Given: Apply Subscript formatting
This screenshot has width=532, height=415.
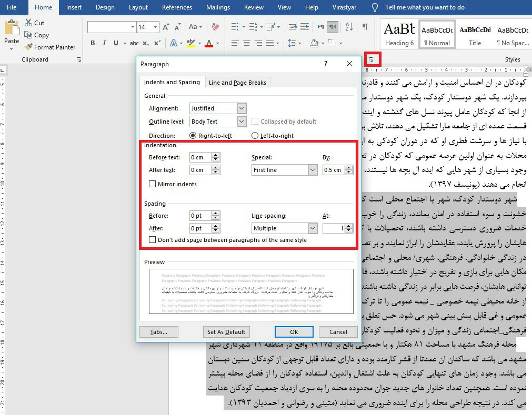Looking at the screenshot, I should pyautogui.click(x=146, y=43).
